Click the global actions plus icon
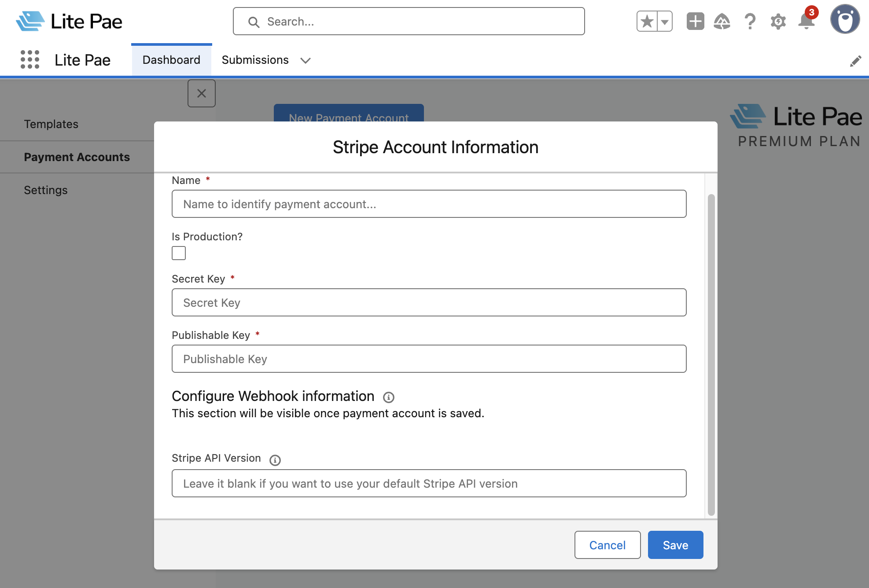The width and height of the screenshot is (869, 588). pyautogui.click(x=695, y=22)
